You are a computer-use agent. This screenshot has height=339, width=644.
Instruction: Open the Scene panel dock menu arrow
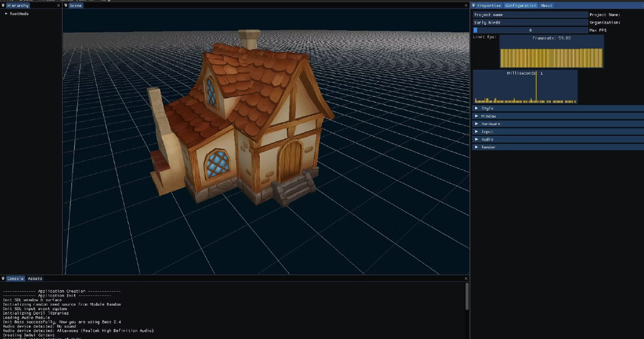point(66,5)
